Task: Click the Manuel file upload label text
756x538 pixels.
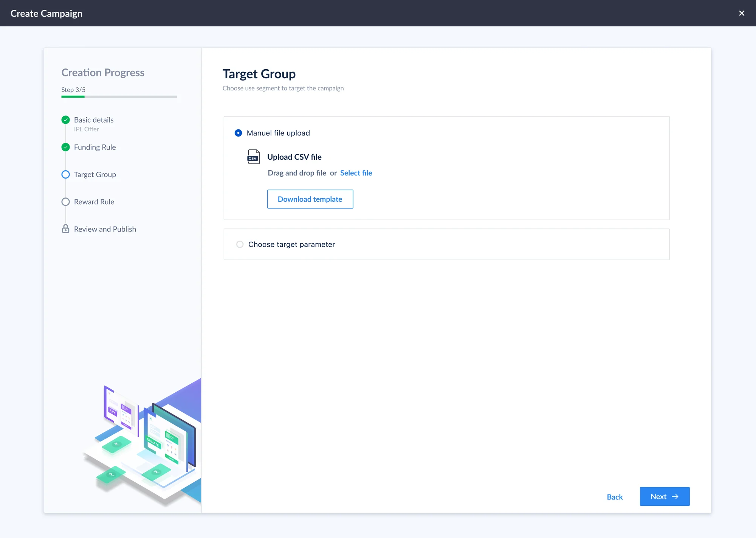Action: (x=278, y=133)
